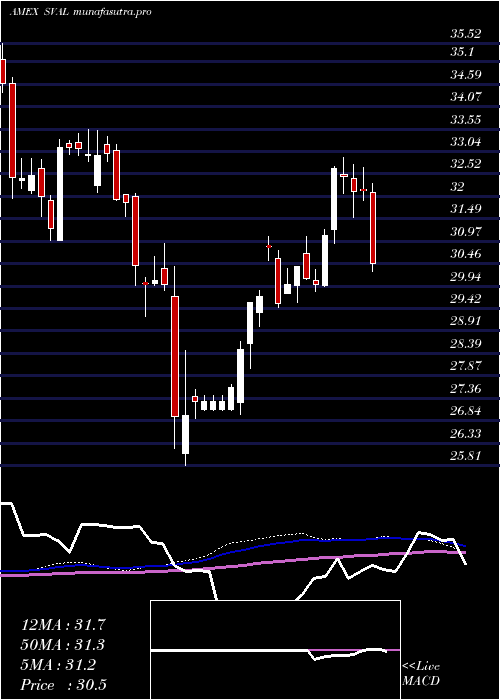The image size is (500, 700).
Task: Click the 27.87 price axis label
Action: 466,366
